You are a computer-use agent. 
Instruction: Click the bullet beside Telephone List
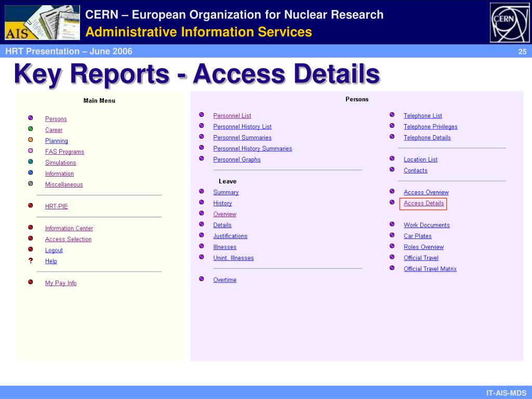392,115
